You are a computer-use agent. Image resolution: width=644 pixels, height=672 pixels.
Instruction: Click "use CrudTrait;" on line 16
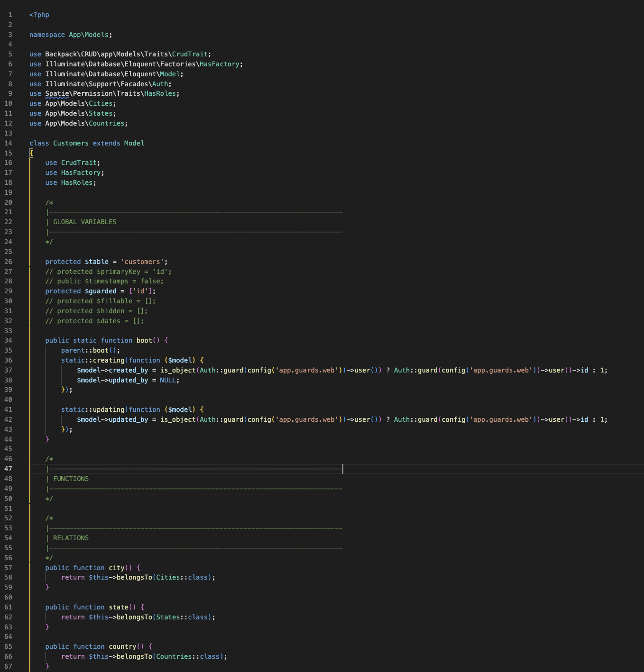pos(73,163)
